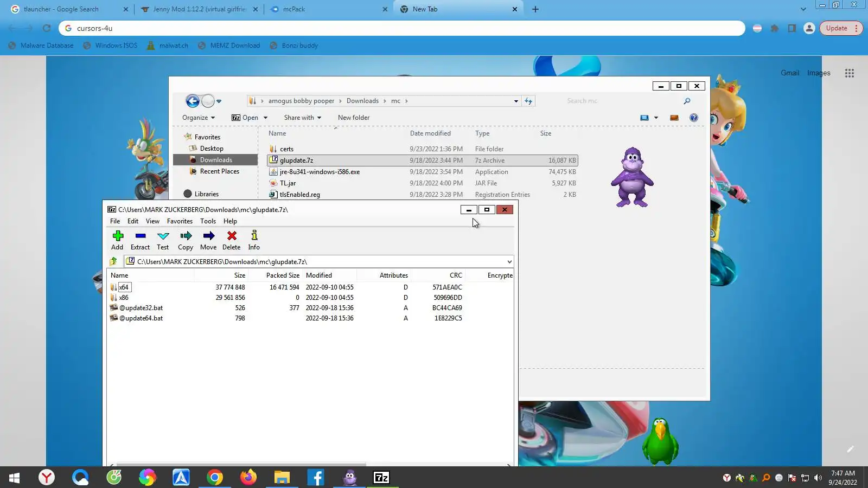
Task: Refresh the Explorer address bar location
Action: point(528,101)
